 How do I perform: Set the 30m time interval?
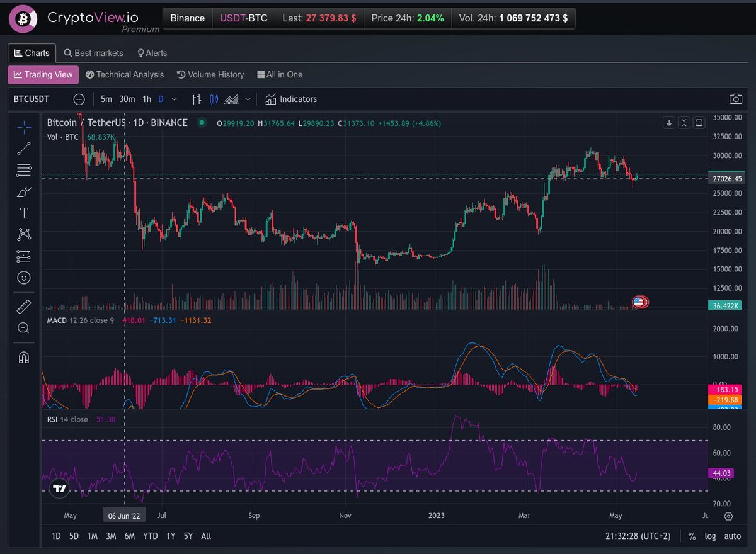point(127,99)
